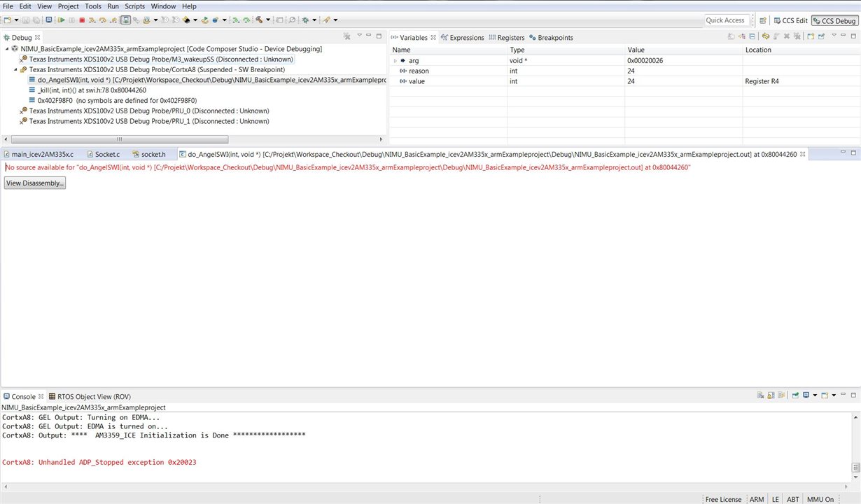Open main_icev2AM335x.c editor tab
This screenshot has height=504, width=861.
(38, 154)
